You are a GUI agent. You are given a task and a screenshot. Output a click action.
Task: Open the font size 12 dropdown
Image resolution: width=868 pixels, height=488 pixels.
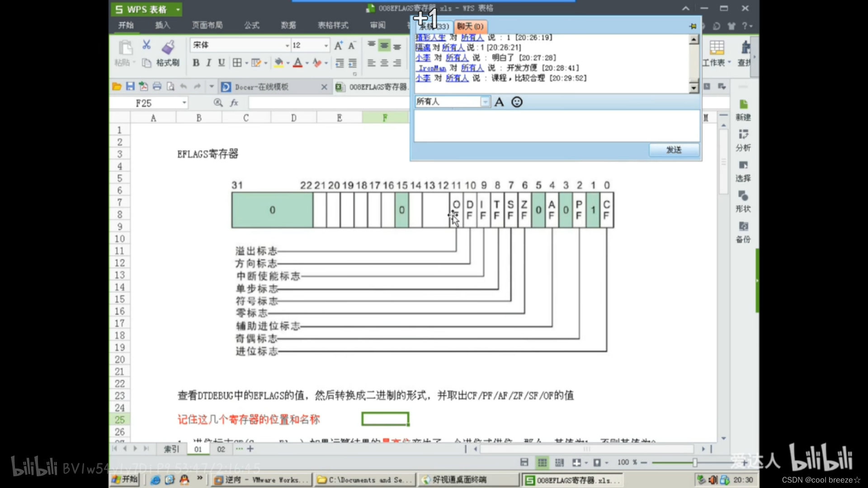[326, 45]
